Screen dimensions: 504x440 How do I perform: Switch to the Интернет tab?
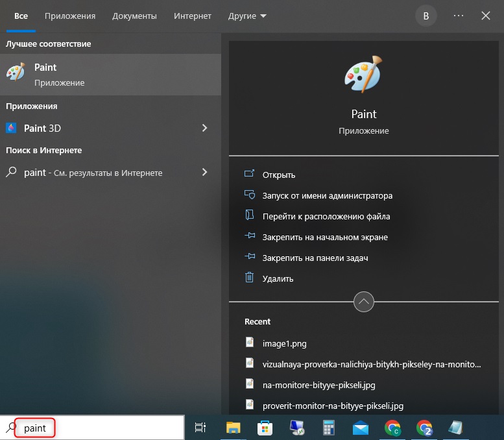click(193, 16)
